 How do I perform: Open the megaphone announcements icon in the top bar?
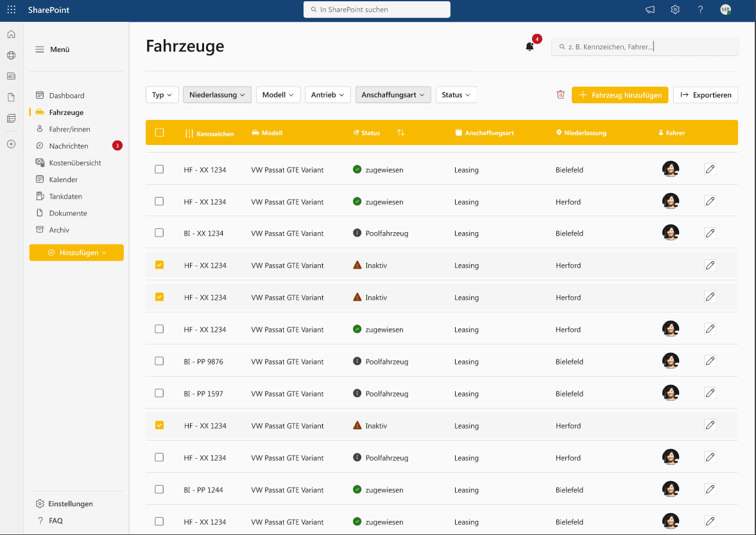point(649,10)
